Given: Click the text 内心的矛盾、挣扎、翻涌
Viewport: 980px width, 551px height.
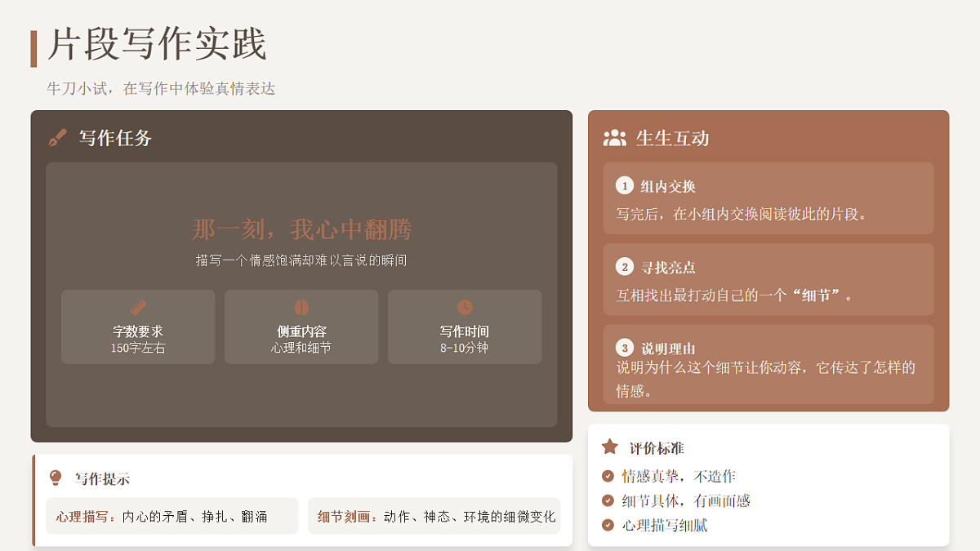Looking at the screenshot, I should pos(195,516).
